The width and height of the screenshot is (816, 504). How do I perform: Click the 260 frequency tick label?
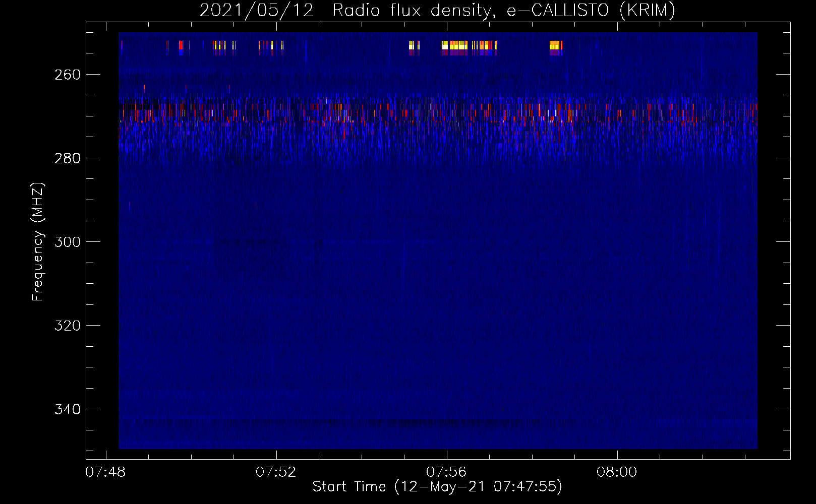(x=68, y=75)
